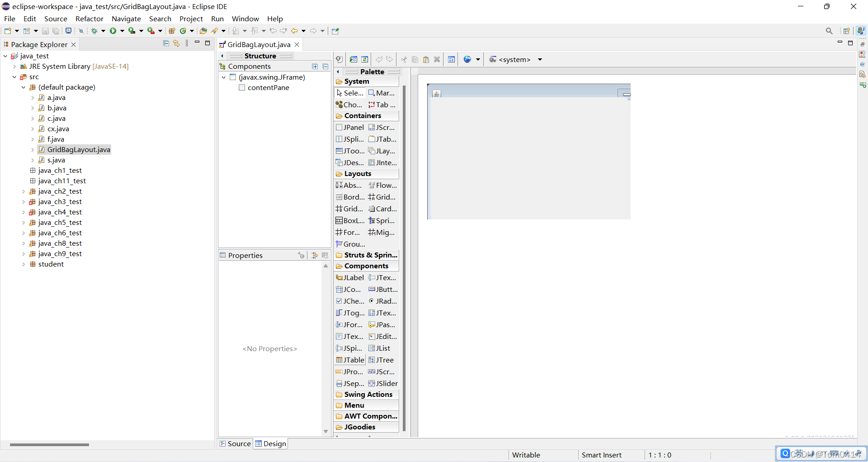The image size is (868, 462).
Task: Open a terminal from the toolbar
Action: 68,31
